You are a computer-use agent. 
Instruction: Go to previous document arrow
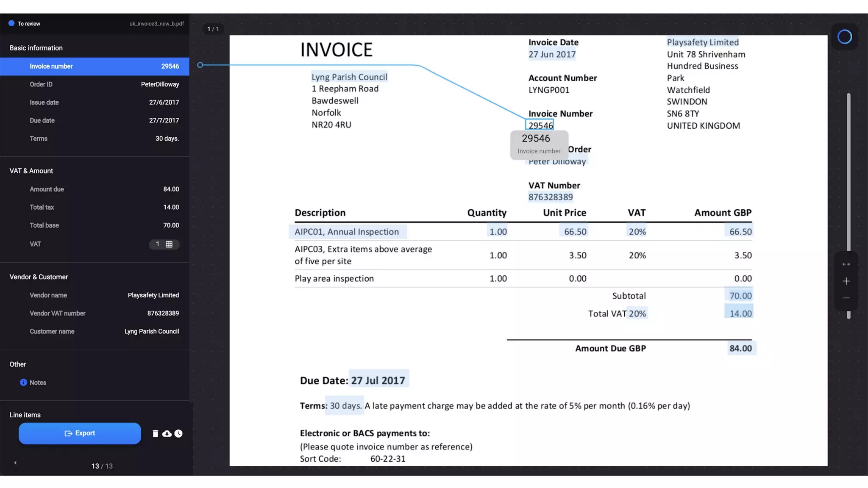point(15,463)
